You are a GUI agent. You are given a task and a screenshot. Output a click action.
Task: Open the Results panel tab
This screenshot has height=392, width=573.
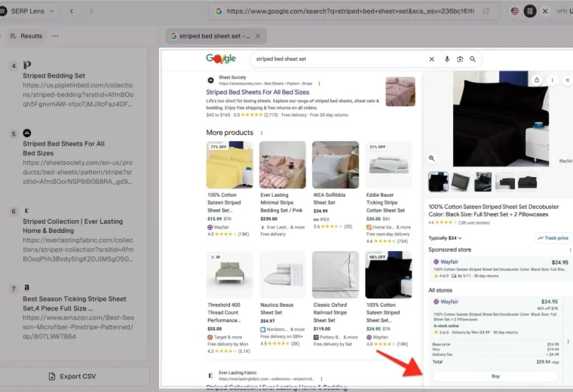pos(26,35)
